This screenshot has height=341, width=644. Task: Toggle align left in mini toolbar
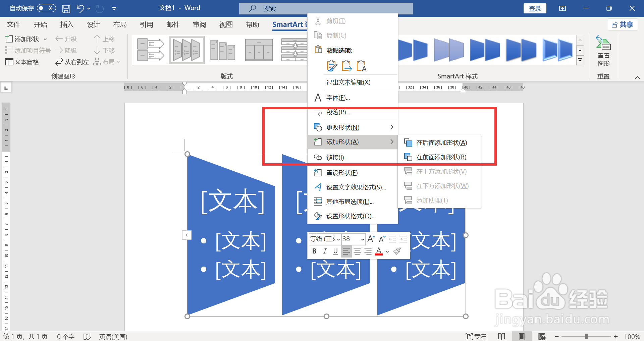(346, 251)
